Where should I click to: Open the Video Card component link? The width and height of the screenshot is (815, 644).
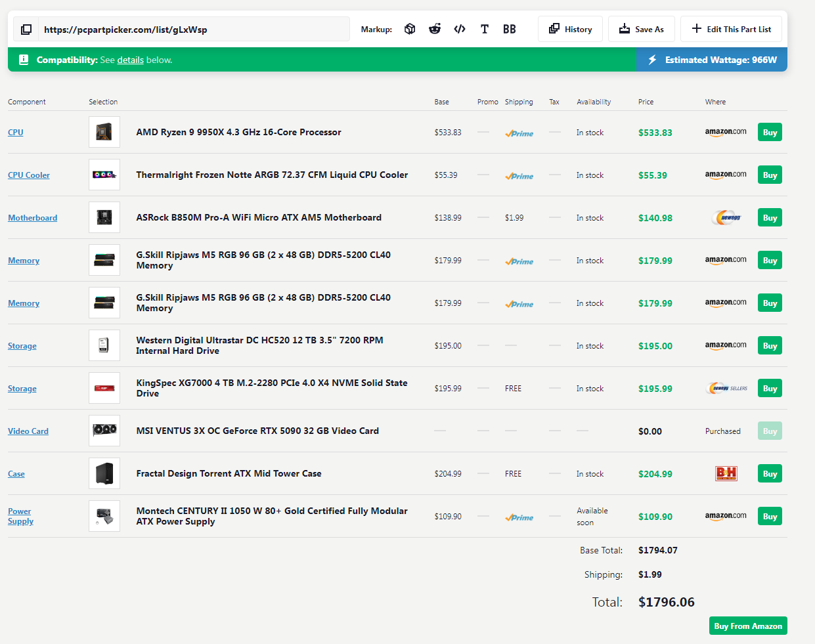[x=28, y=431]
